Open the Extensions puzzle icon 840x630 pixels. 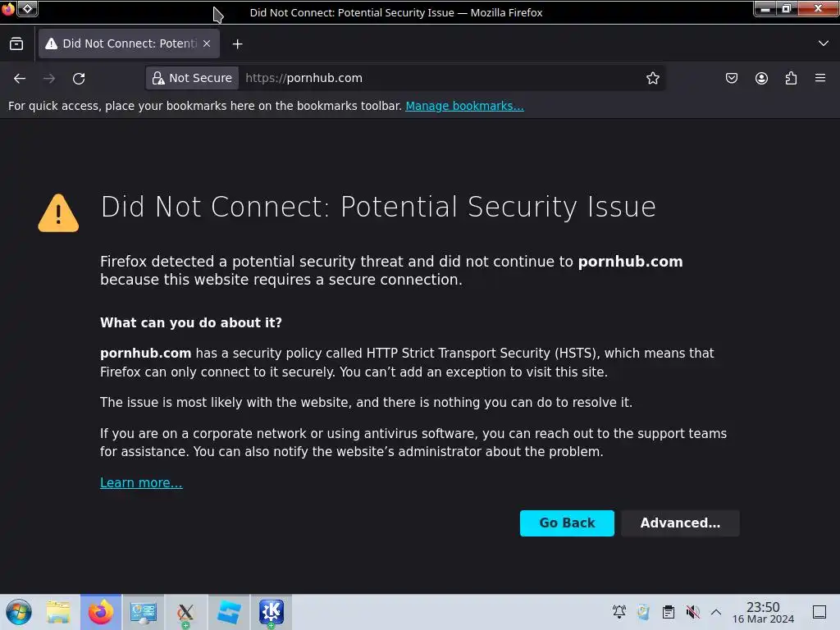click(x=791, y=78)
